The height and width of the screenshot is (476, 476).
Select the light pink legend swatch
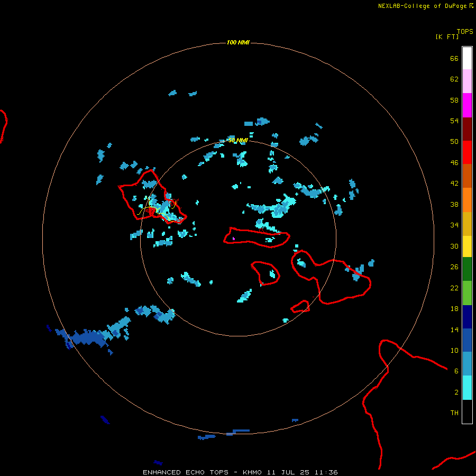[467, 81]
